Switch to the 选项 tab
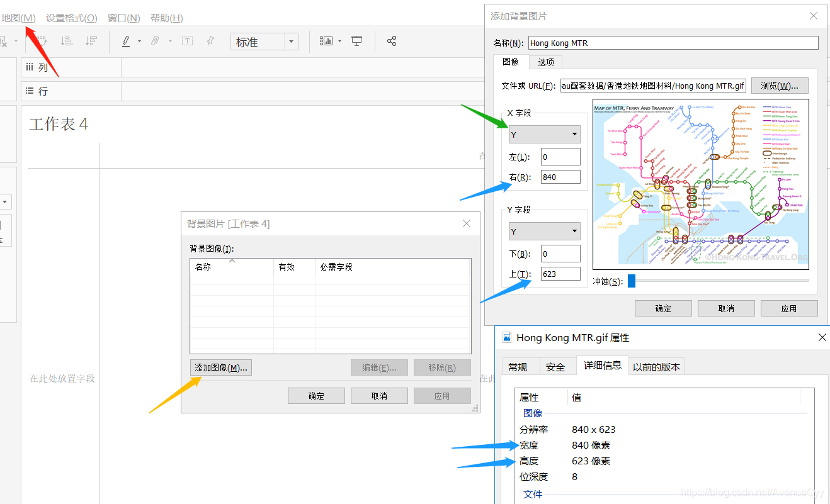The width and height of the screenshot is (830, 504). (x=546, y=62)
